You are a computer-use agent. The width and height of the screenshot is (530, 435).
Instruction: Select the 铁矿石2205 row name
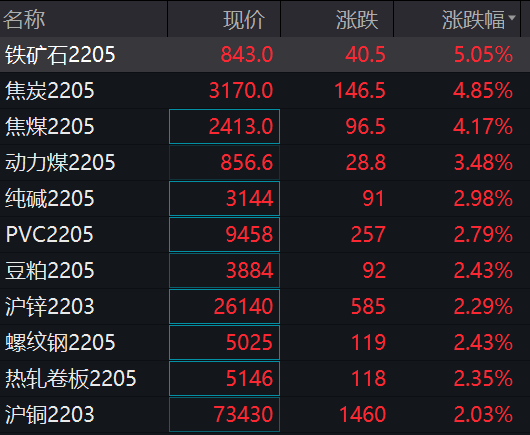(x=60, y=55)
